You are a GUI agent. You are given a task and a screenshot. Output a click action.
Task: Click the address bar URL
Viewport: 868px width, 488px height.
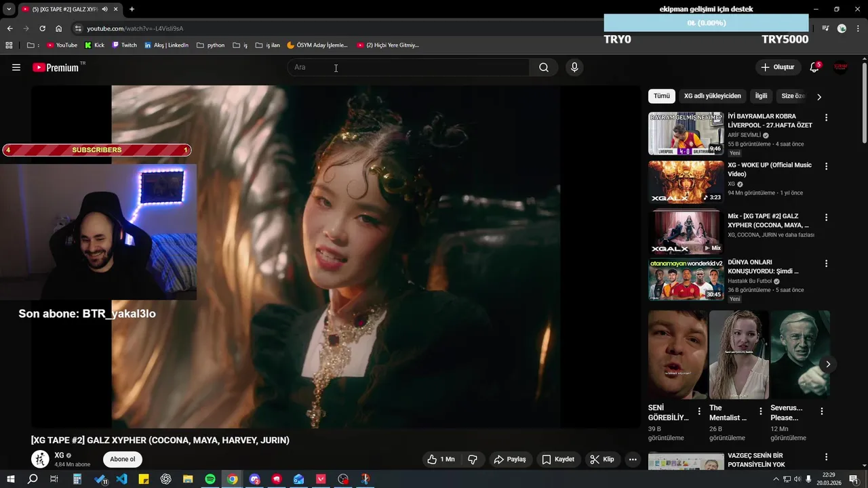click(x=136, y=28)
